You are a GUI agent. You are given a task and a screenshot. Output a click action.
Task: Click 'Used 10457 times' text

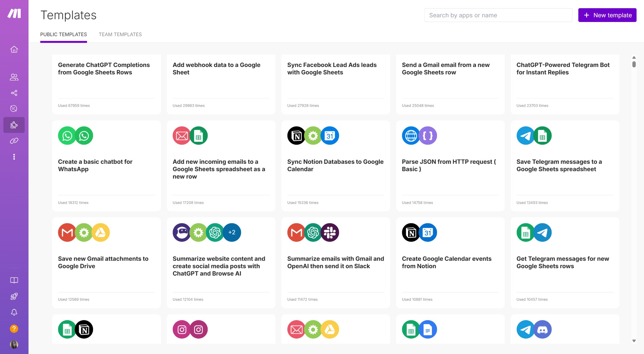[x=532, y=300]
